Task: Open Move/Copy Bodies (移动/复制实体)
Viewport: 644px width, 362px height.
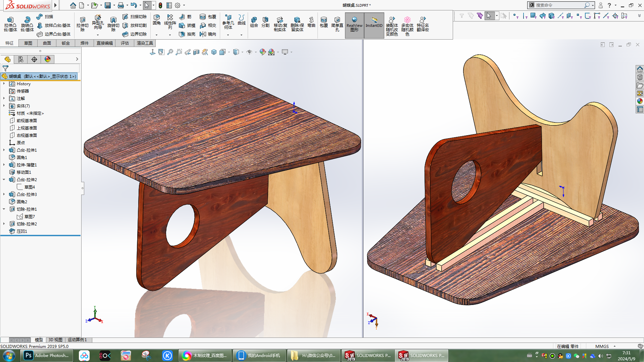Action: point(280,24)
